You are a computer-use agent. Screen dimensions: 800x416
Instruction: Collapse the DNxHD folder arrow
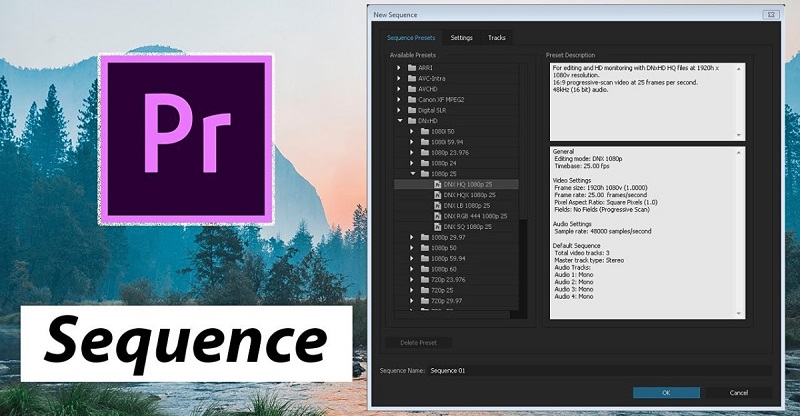tap(400, 121)
